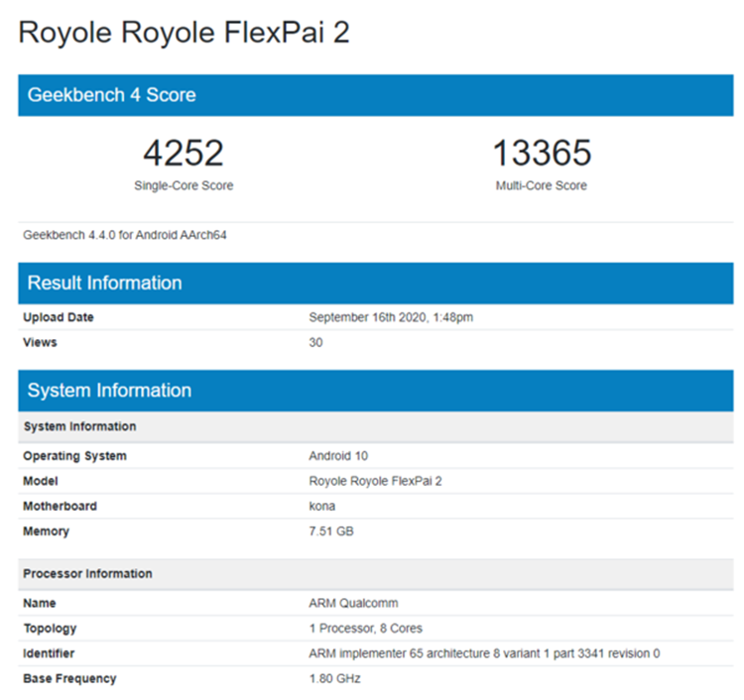Select Royole Royole FlexPai 2 model value
The width and height of the screenshot is (744, 700).
tap(375, 481)
